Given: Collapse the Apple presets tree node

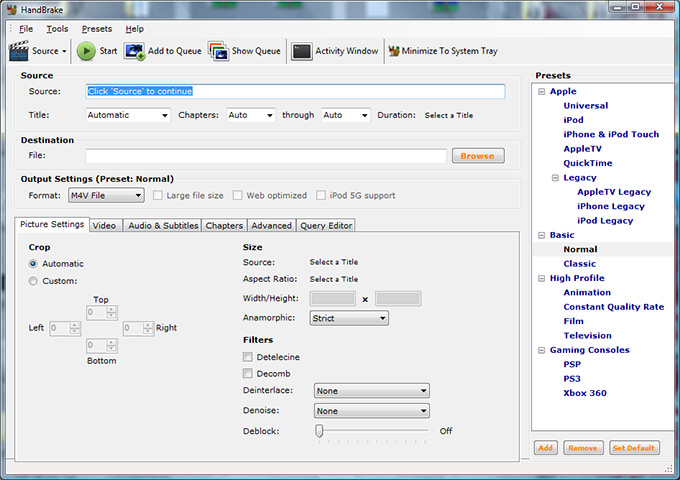Looking at the screenshot, I should tap(540, 92).
